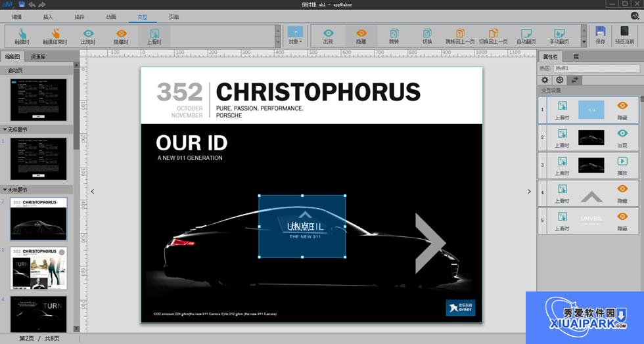Switch to the 属性栏 properties tab
644x344 pixels.
coord(551,56)
